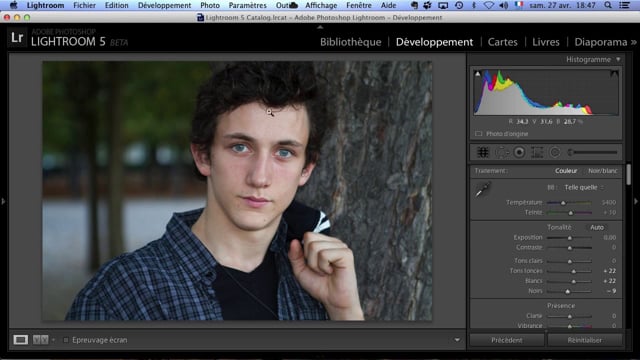Open the Développement menu in menu bar

(164, 5)
